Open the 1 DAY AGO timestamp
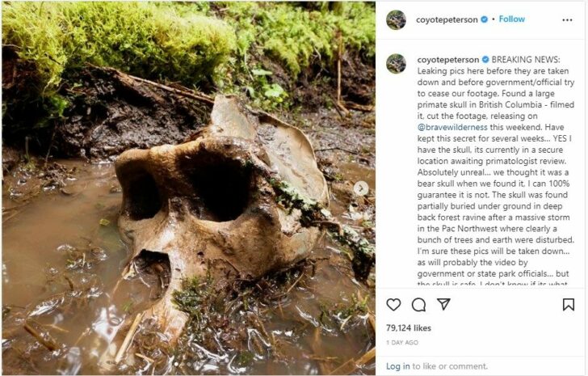588x376 pixels. [402, 343]
